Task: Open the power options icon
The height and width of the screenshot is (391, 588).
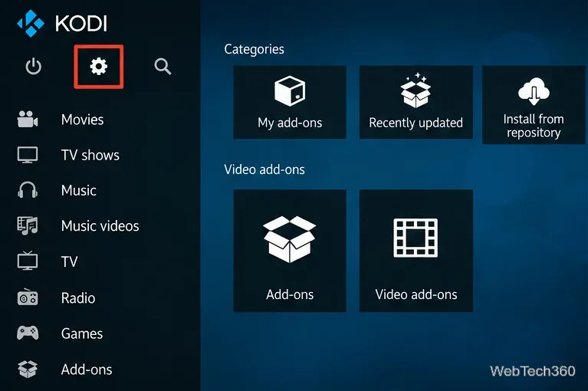Action: point(34,67)
